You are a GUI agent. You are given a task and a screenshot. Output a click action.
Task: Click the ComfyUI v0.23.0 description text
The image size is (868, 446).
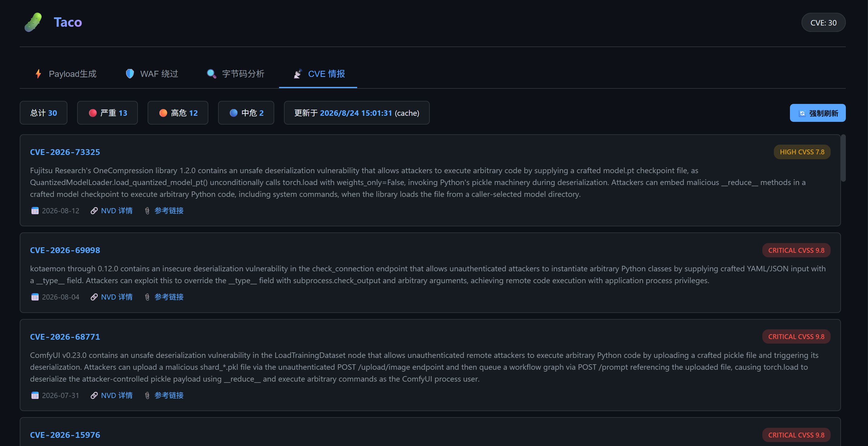click(424, 367)
